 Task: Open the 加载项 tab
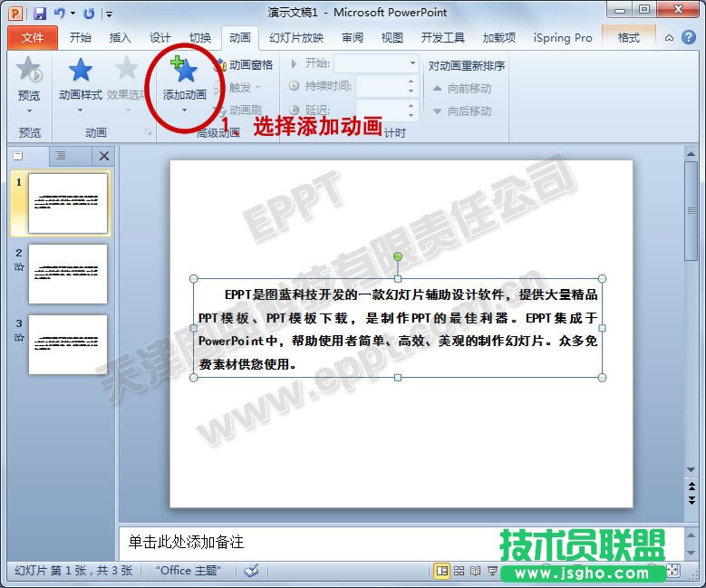[498, 37]
